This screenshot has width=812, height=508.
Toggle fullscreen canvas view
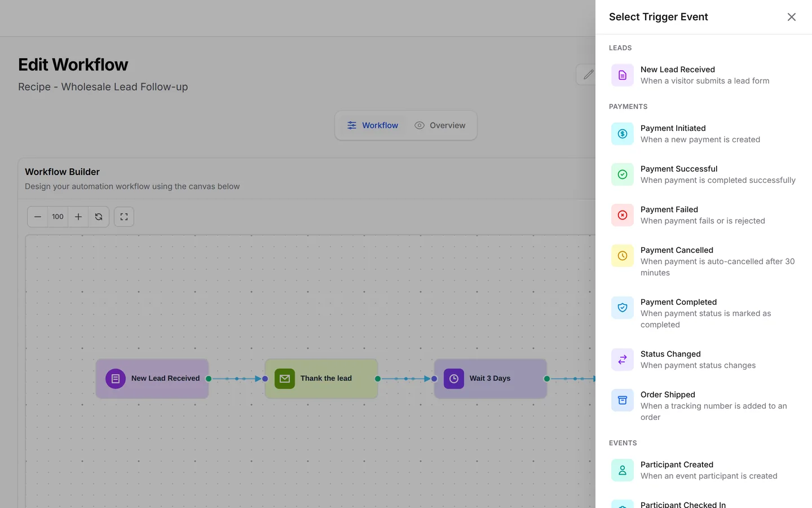124,217
